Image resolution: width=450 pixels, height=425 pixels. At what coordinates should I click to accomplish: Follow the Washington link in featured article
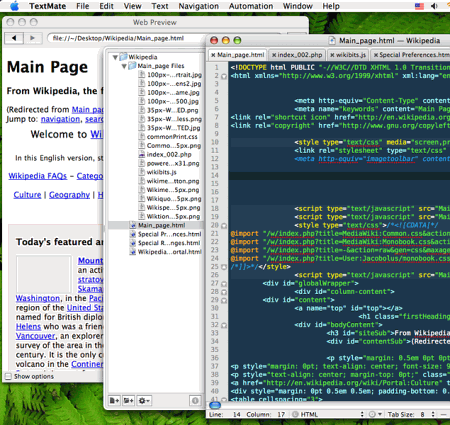38,298
